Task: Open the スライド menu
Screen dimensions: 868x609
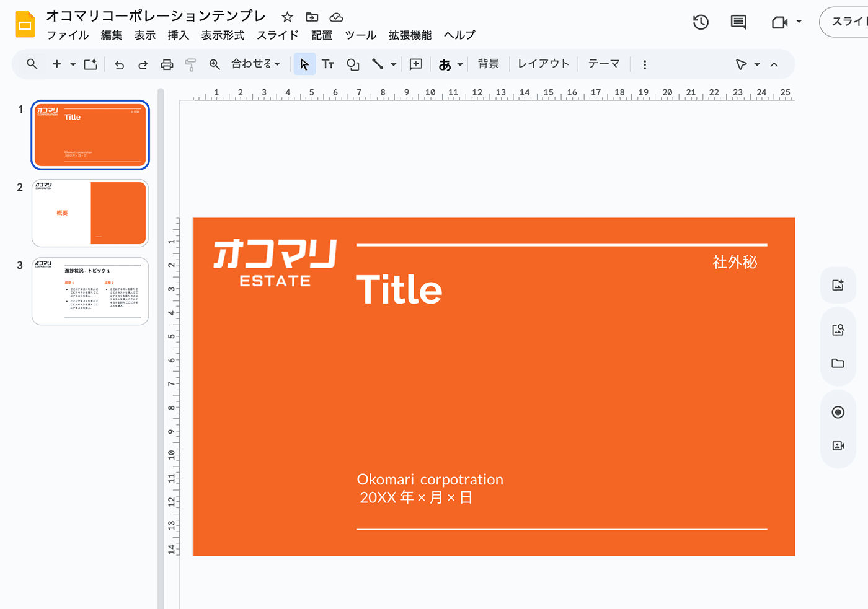Action: point(277,35)
